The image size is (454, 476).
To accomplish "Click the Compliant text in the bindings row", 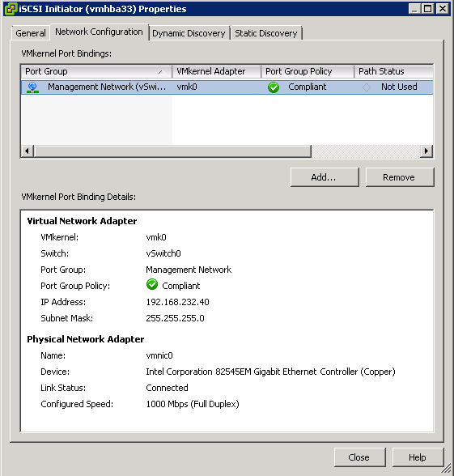I will pos(308,87).
